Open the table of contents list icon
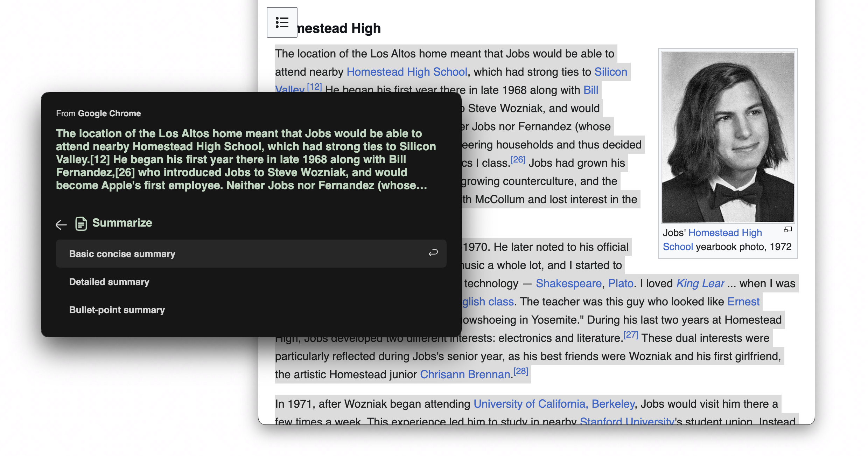 click(x=282, y=22)
